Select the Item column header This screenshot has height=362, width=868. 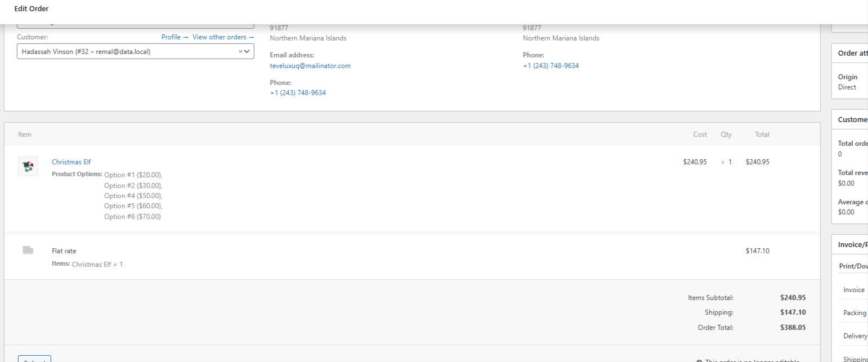pyautogui.click(x=25, y=135)
